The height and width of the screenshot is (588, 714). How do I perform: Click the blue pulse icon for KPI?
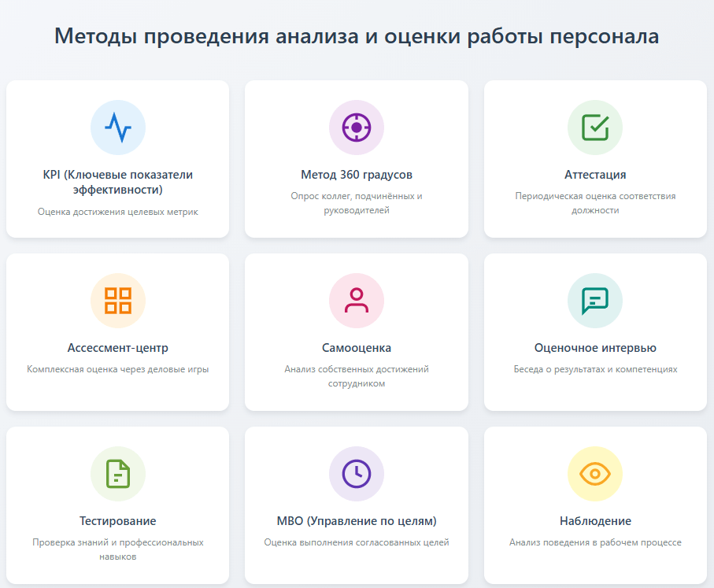(118, 128)
